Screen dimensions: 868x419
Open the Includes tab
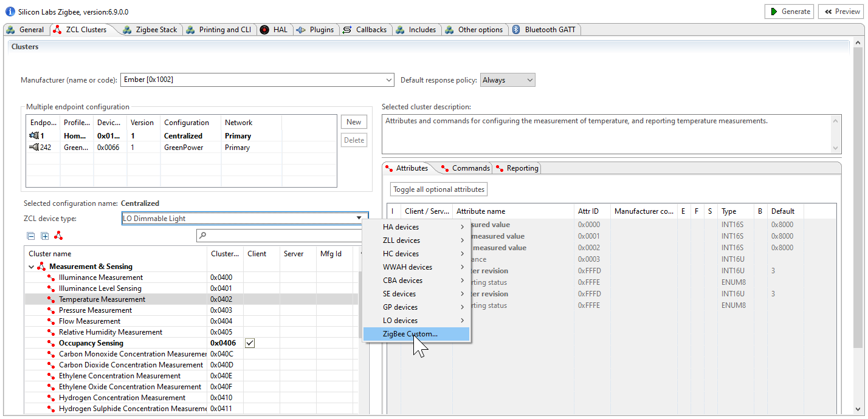416,30
